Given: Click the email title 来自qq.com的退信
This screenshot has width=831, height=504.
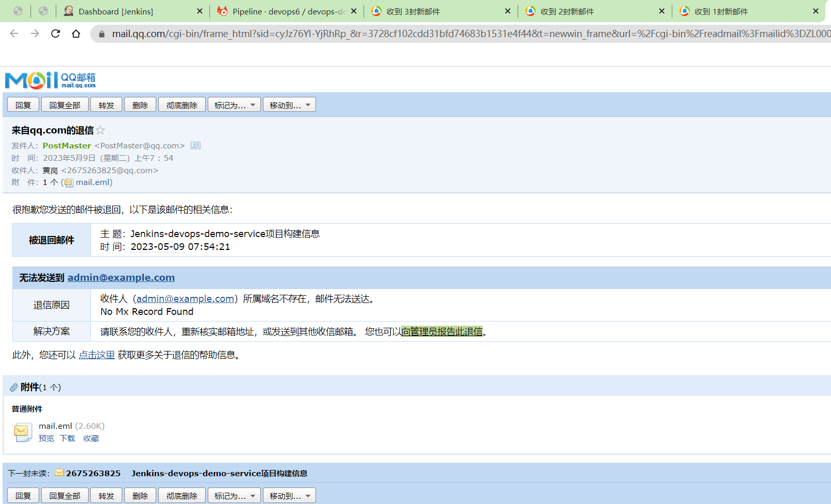Looking at the screenshot, I should (53, 130).
